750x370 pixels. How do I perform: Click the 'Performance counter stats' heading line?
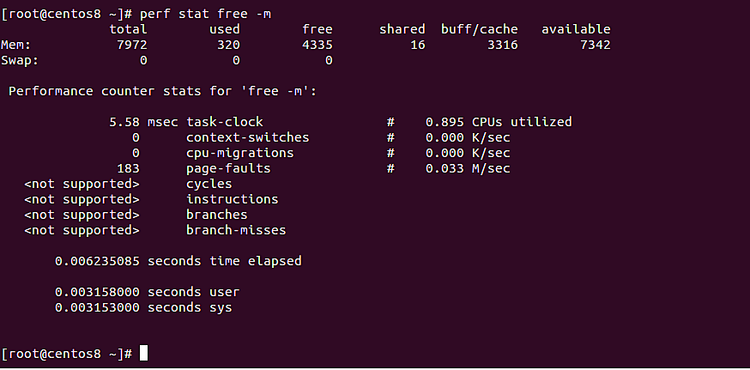tap(163, 91)
